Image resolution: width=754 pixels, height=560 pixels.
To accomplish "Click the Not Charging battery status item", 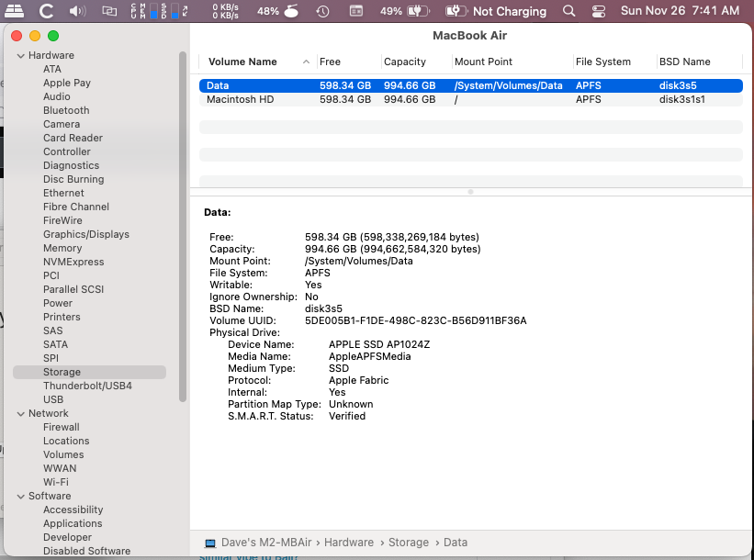I will pyautogui.click(x=497, y=11).
